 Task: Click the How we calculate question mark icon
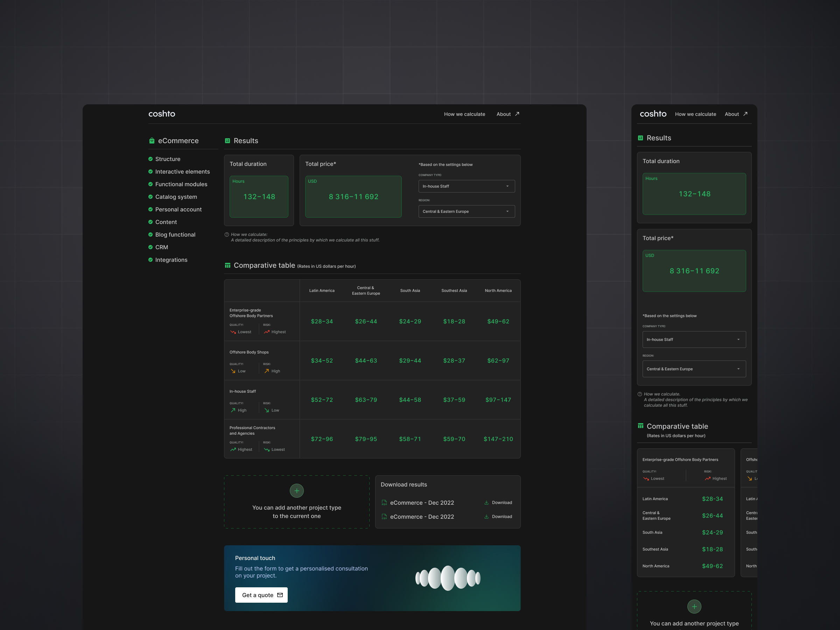click(226, 234)
